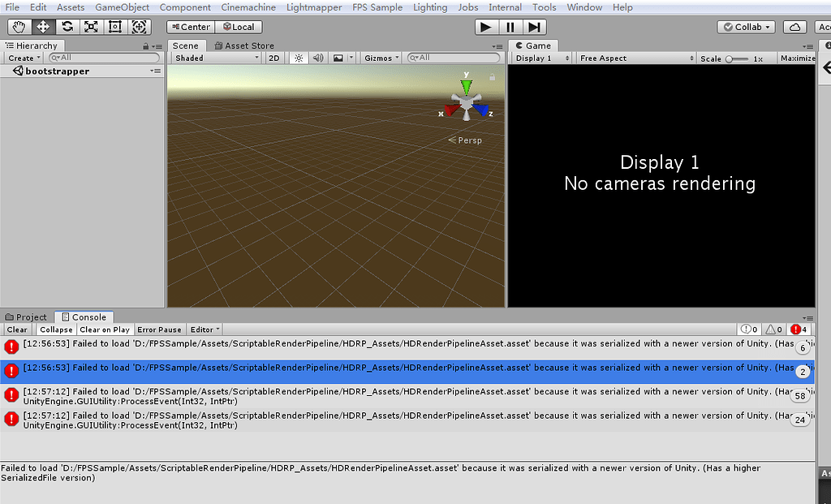The height and width of the screenshot is (504, 831).
Task: Toggle scene lighting in the Scene view
Action: click(x=298, y=58)
